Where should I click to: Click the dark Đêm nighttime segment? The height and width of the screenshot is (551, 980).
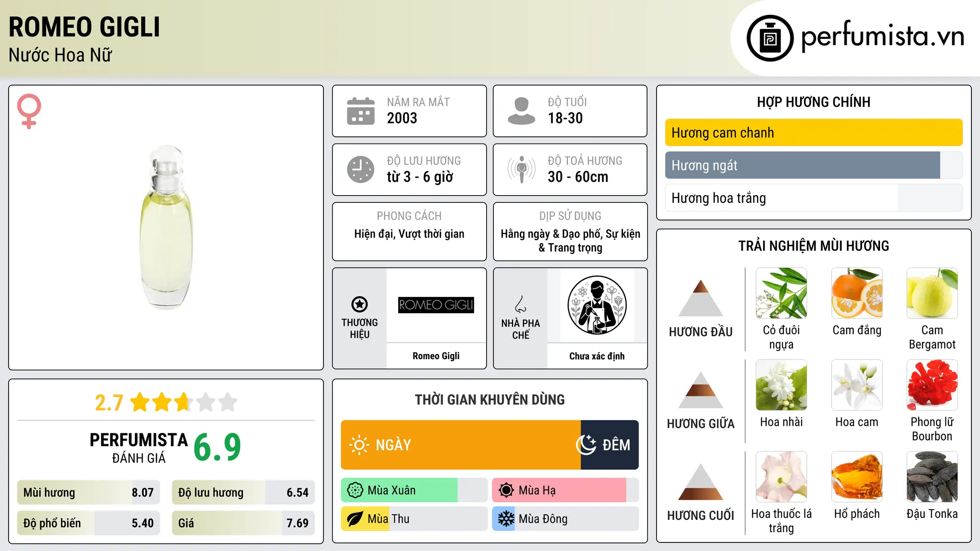pos(610,445)
